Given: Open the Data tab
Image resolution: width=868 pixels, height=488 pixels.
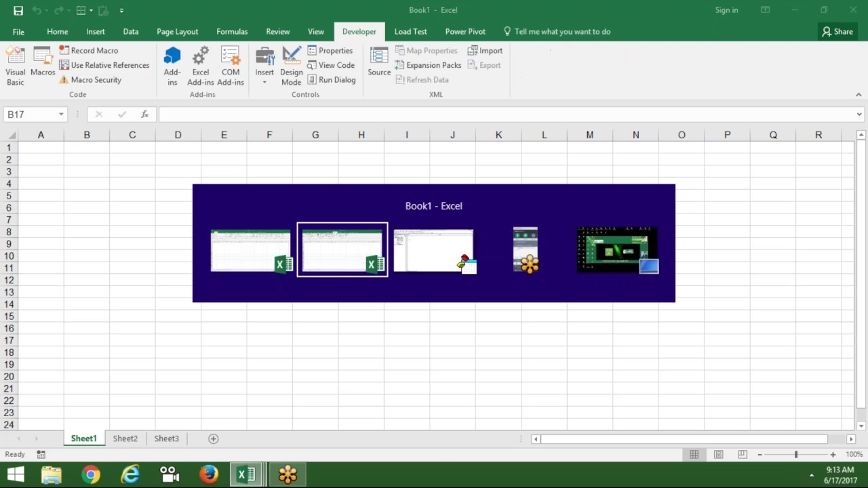Looking at the screenshot, I should (131, 31).
